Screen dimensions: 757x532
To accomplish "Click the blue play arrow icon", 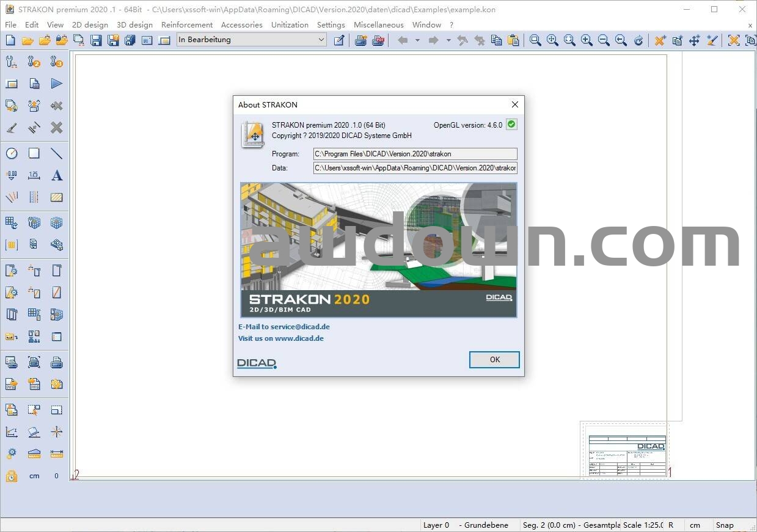I will pos(57,84).
